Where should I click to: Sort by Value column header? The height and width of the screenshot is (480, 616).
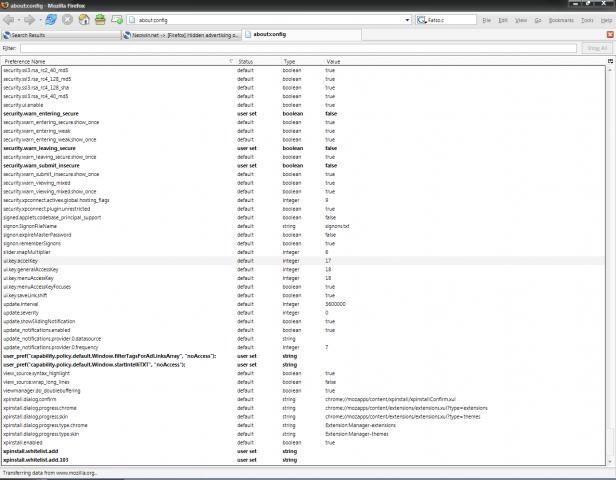465,61
